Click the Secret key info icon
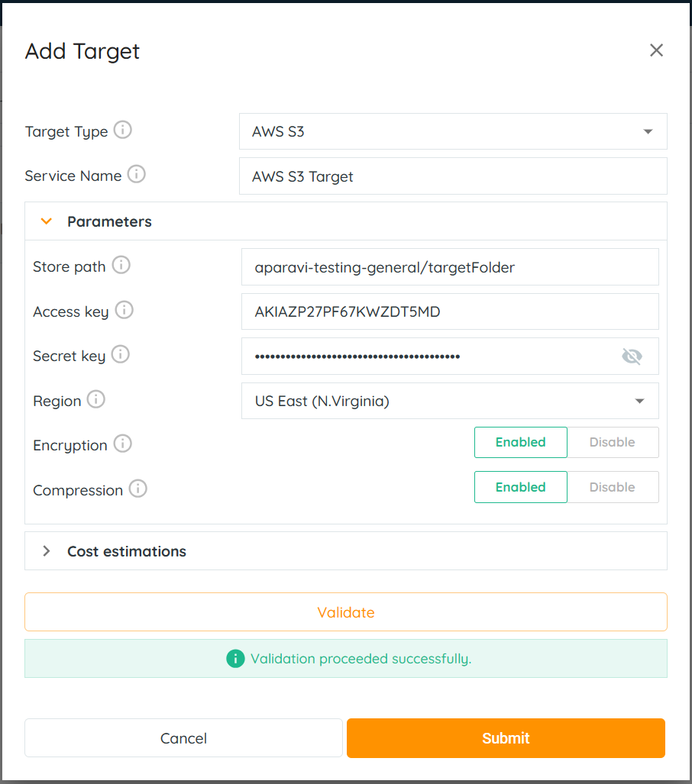 121,355
